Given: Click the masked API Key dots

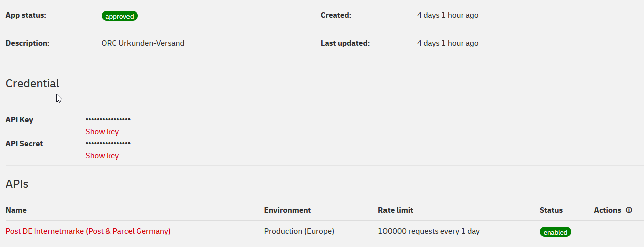Looking at the screenshot, I should point(108,119).
